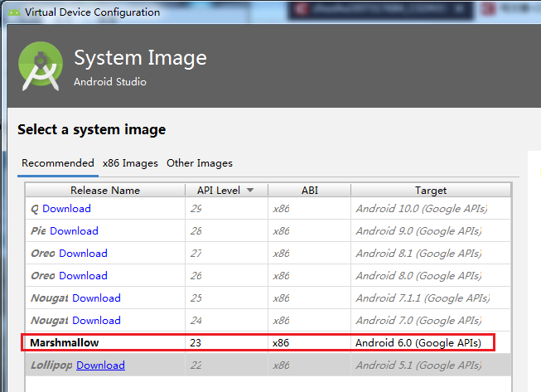
Task: Download Oreo API 27 image
Action: [83, 254]
